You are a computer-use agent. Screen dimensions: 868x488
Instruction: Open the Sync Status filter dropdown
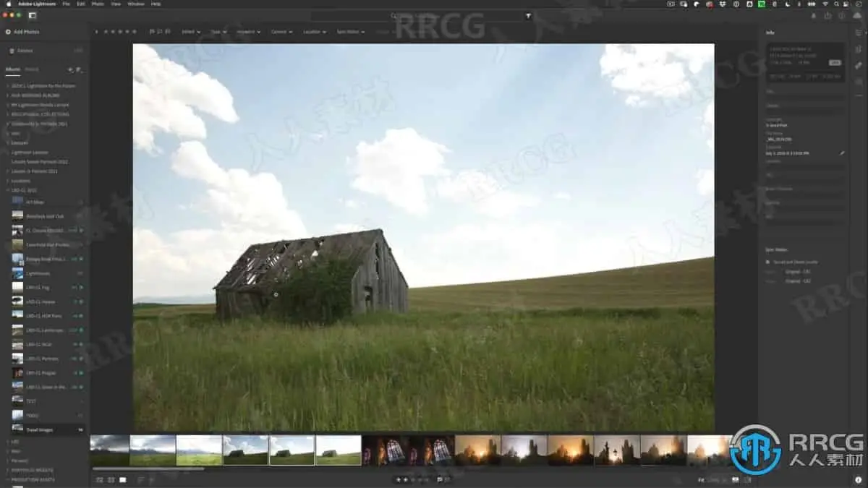[x=350, y=32]
